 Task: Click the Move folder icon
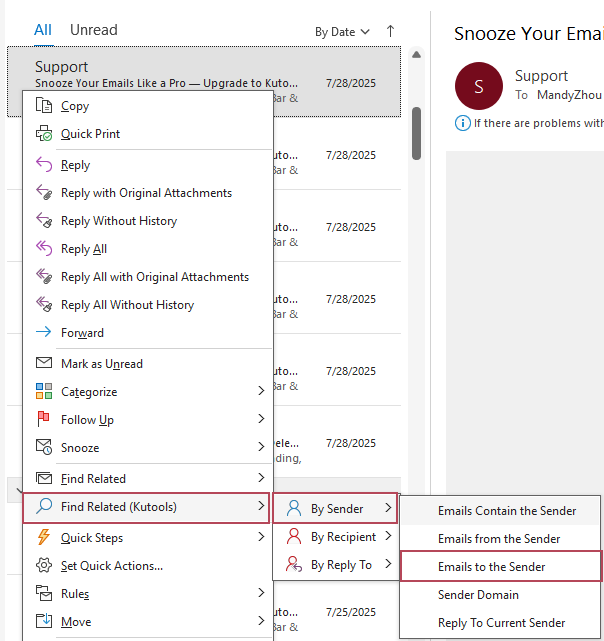[x=44, y=621]
